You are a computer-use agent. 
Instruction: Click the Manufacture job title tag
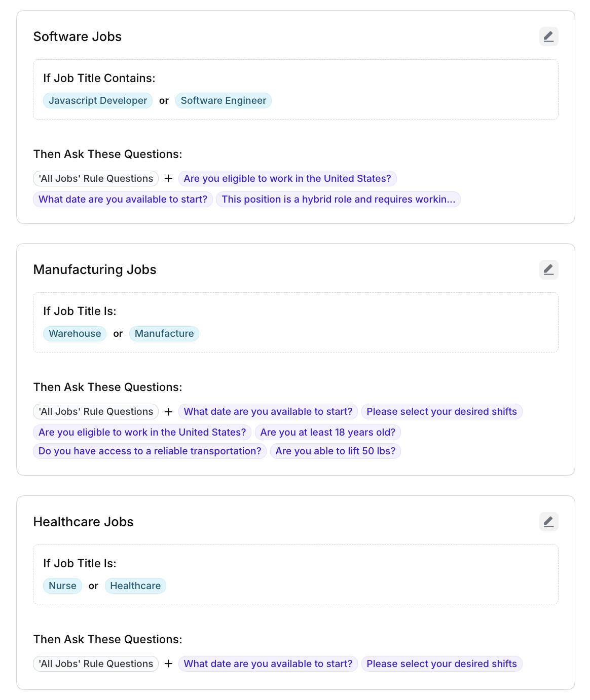164,333
